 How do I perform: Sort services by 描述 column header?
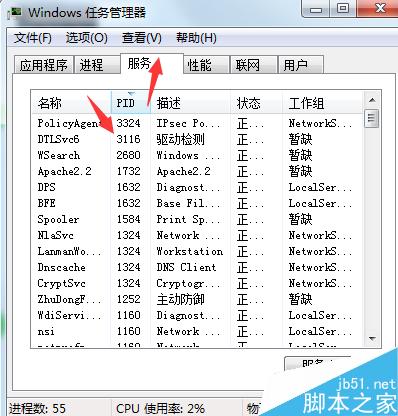191,103
